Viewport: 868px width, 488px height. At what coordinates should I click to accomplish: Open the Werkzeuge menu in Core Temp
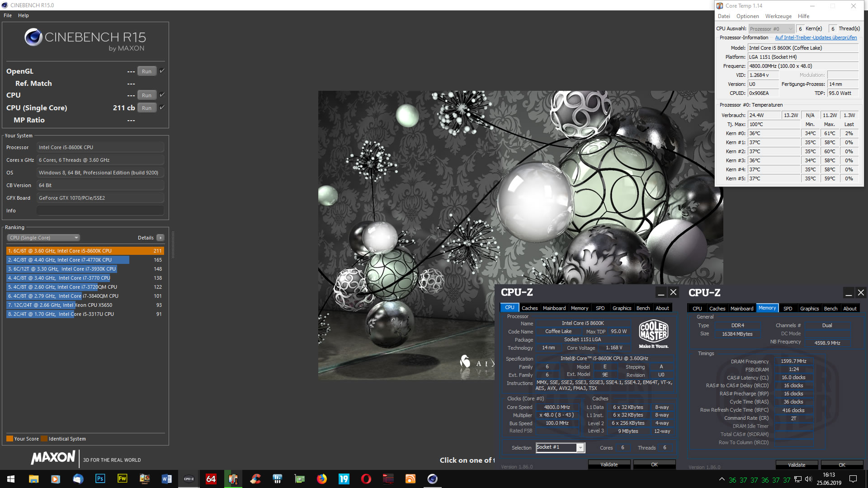(x=778, y=16)
